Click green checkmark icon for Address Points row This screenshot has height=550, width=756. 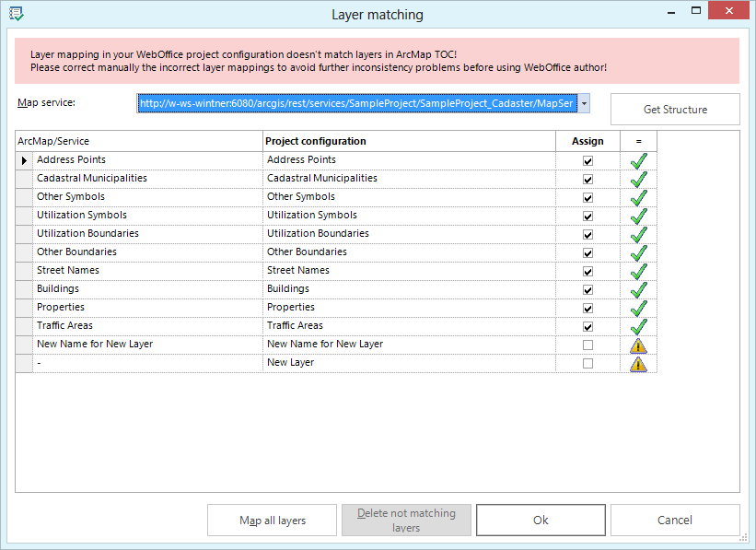pyautogui.click(x=639, y=160)
